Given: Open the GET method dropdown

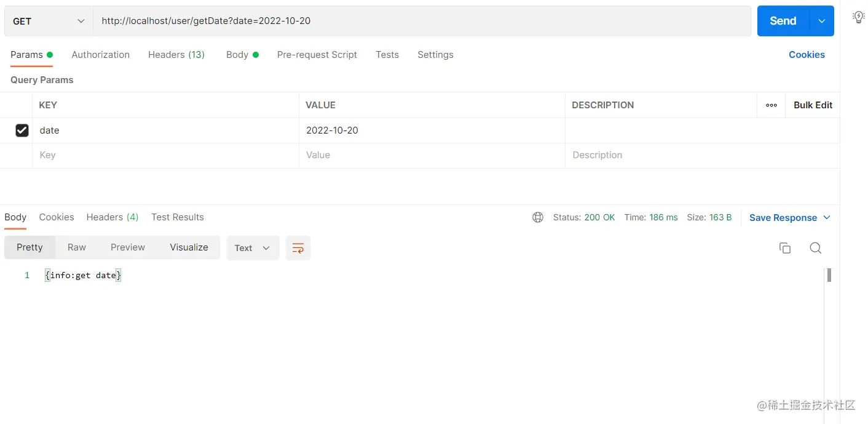Looking at the screenshot, I should pyautogui.click(x=49, y=21).
